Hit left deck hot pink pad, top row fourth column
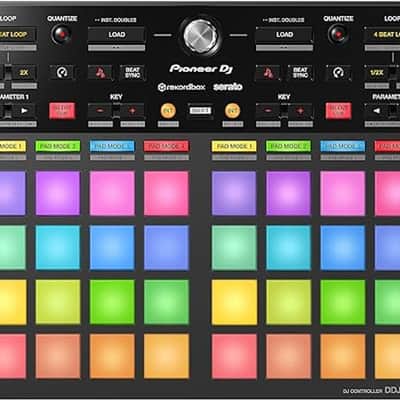Viewport: 400px width, 400px height. pos(166,193)
